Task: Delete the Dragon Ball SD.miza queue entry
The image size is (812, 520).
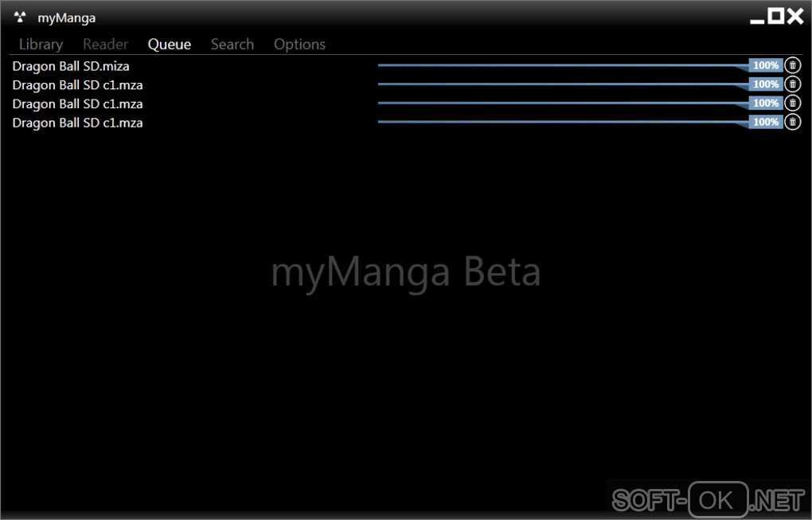Action: pos(792,65)
